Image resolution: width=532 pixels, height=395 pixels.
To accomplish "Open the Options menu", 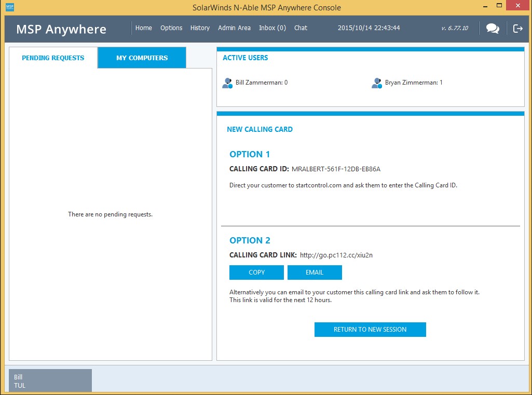I will (171, 28).
